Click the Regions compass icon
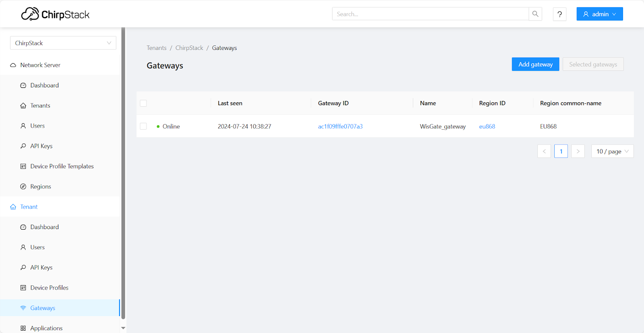Screen dimensions: 644x333 (23, 186)
